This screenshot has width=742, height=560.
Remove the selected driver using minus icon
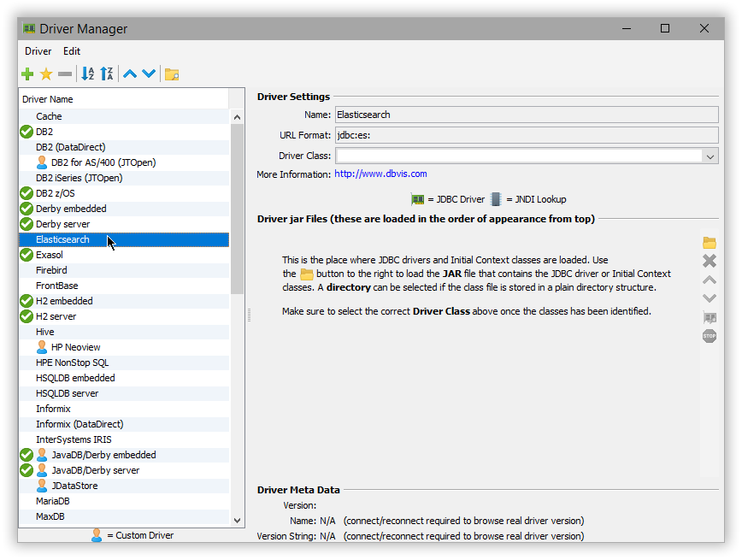click(65, 74)
